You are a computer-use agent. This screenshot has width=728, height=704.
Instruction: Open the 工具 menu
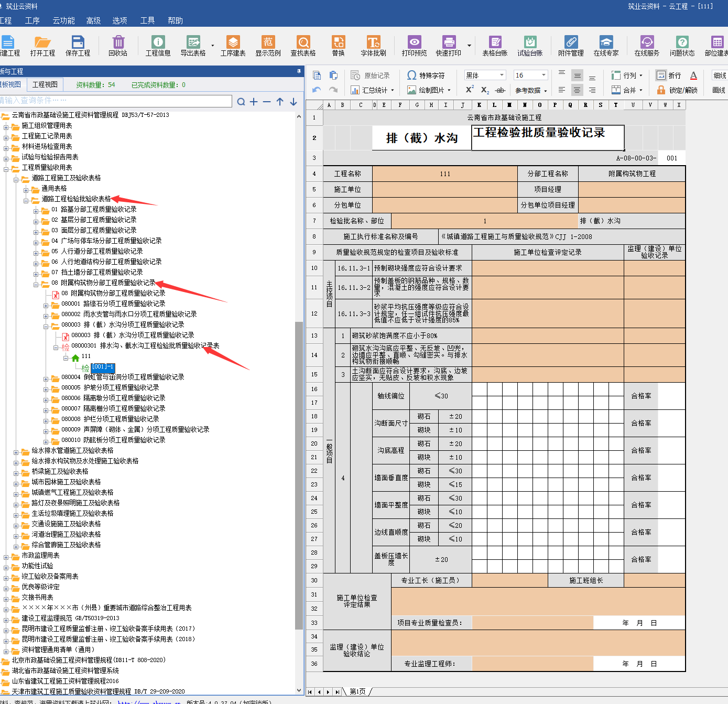pos(147,20)
